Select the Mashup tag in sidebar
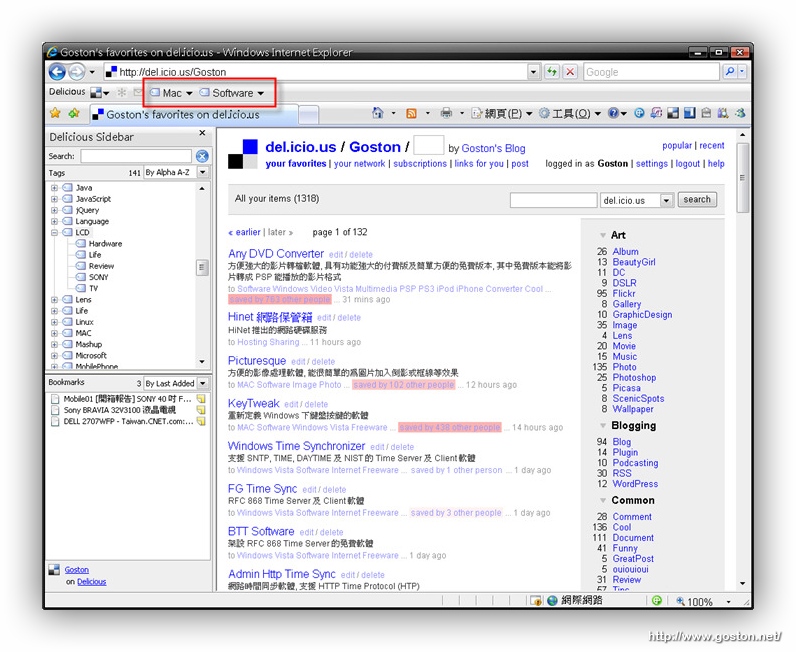 coord(88,344)
